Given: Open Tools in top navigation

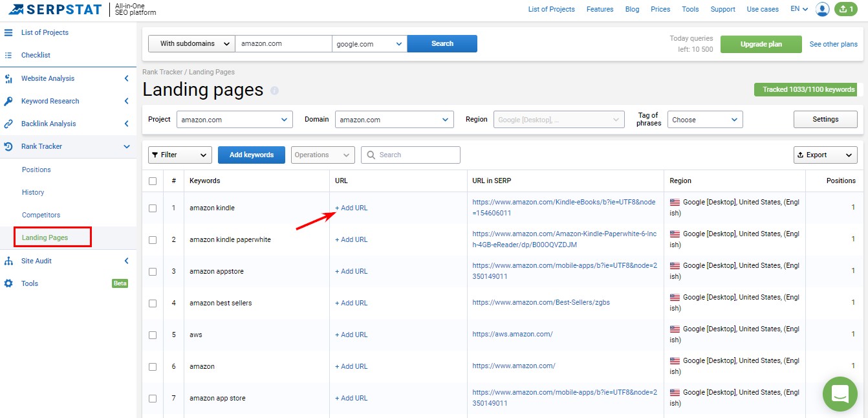Looking at the screenshot, I should coord(690,9).
